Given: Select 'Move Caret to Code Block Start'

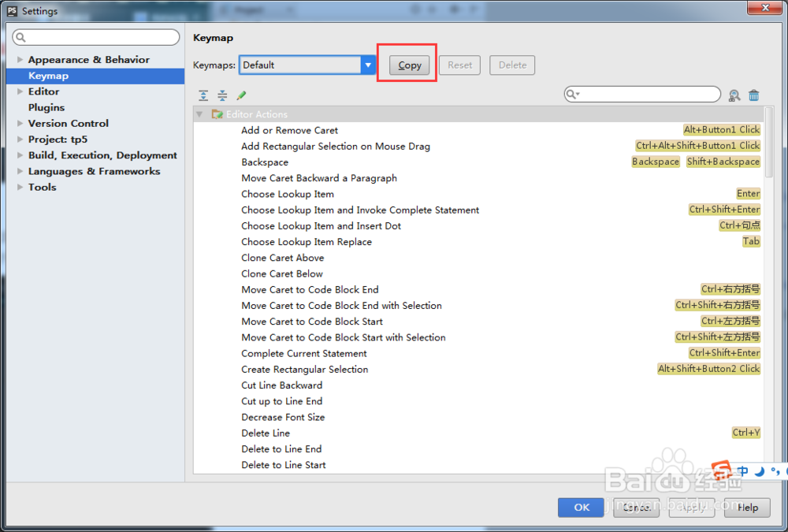Looking at the screenshot, I should tap(312, 322).
